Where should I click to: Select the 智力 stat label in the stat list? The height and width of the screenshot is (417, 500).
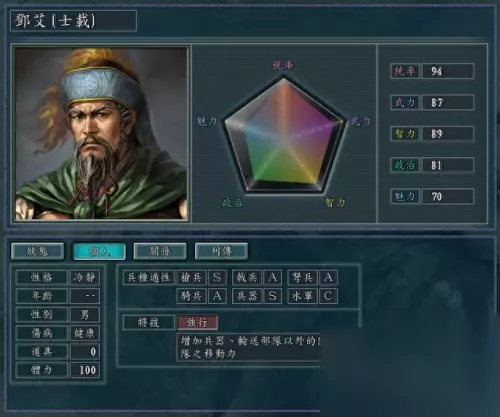tap(405, 134)
